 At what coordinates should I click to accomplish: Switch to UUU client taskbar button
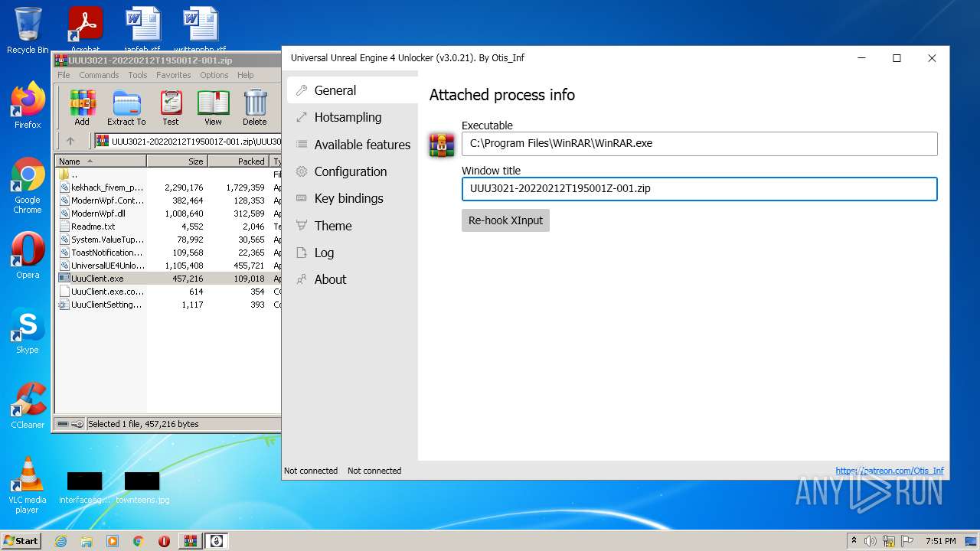[216, 541]
